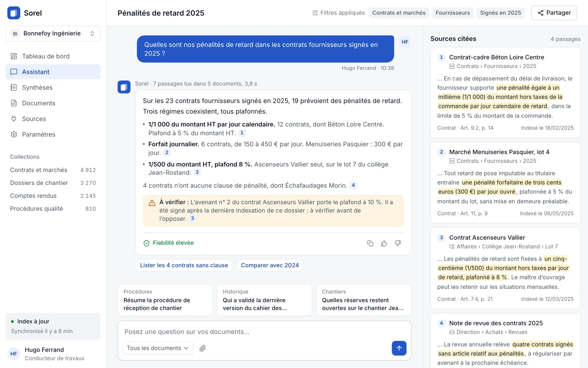The height and width of the screenshot is (368, 588).
Task: Click the Comparer avec 2024 suggestion
Action: pyautogui.click(x=270, y=265)
